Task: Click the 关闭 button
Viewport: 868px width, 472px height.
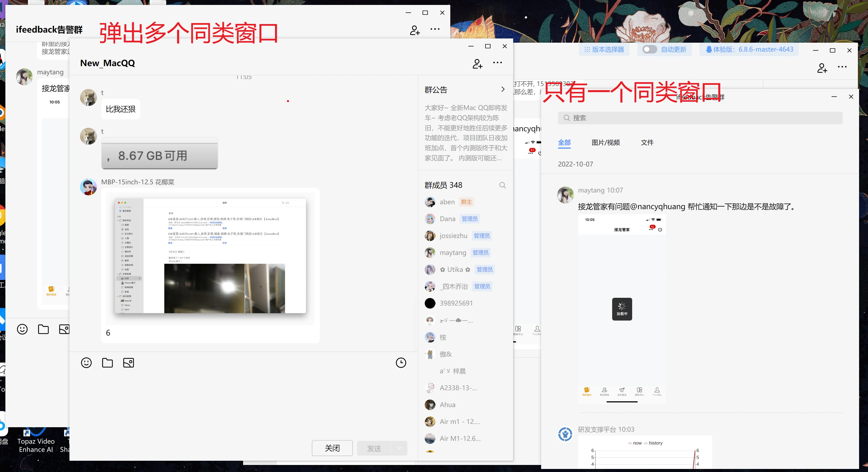Action: [332, 448]
